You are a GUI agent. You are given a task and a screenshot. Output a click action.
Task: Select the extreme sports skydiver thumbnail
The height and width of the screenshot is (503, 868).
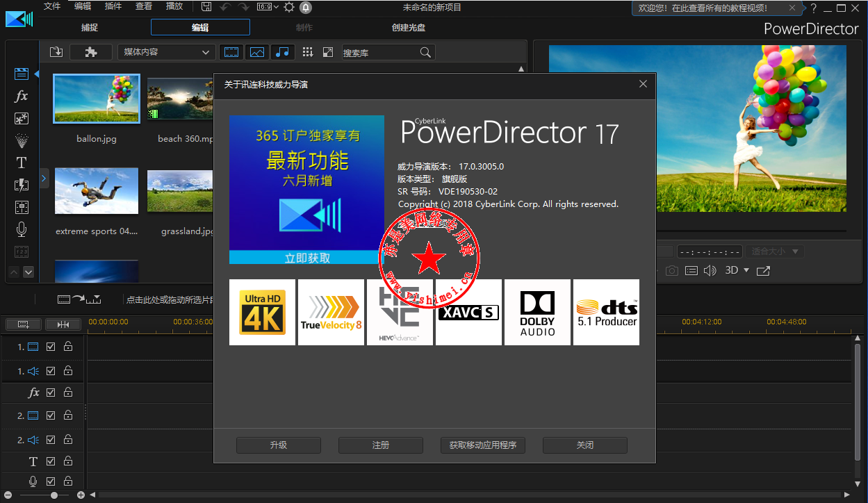tap(97, 190)
